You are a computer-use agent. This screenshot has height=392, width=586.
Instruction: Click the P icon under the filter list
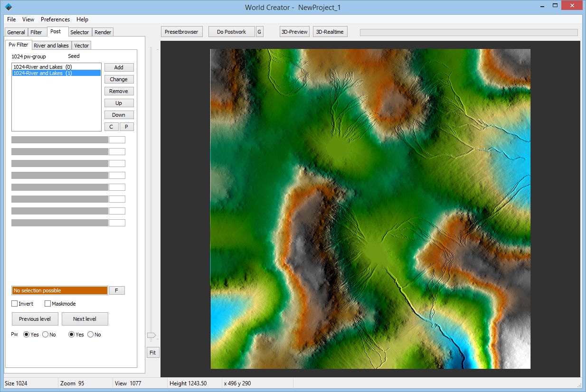coord(126,126)
